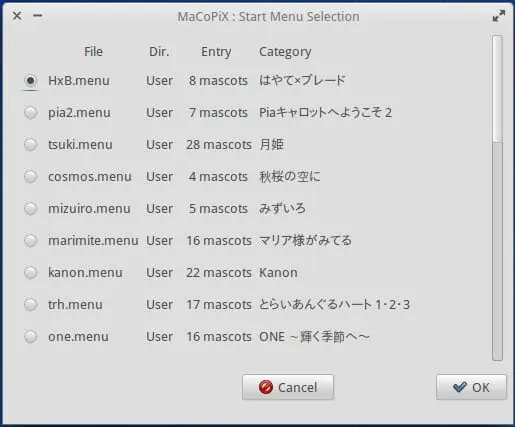Click User in the kanon.menu row

point(159,273)
